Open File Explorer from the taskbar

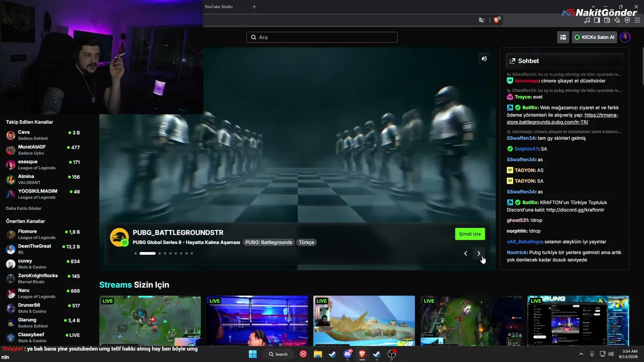318,354
